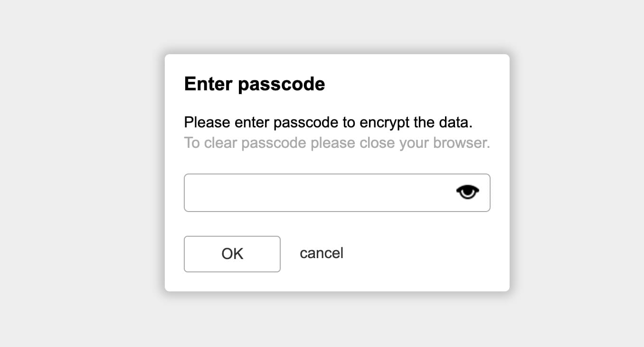Click the gray backdrop outside the dialog

[x=81, y=190]
